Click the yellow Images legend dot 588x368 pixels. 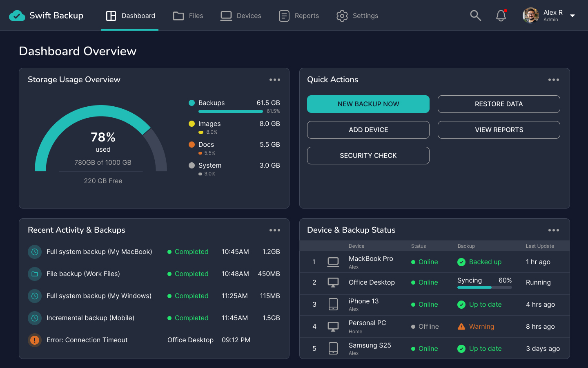click(192, 123)
